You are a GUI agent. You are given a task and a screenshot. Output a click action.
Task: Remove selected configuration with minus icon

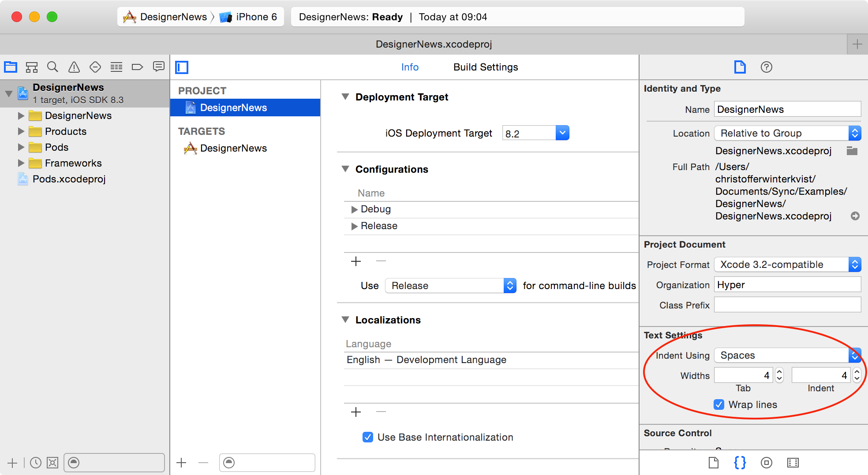pyautogui.click(x=381, y=261)
